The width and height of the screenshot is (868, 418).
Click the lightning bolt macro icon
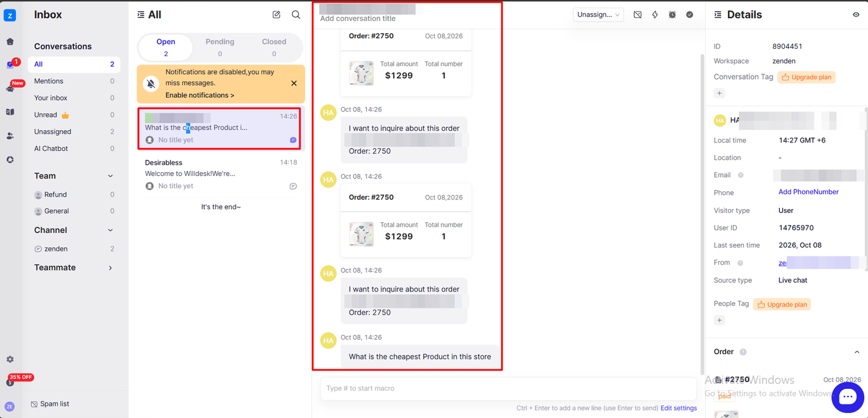click(x=655, y=14)
